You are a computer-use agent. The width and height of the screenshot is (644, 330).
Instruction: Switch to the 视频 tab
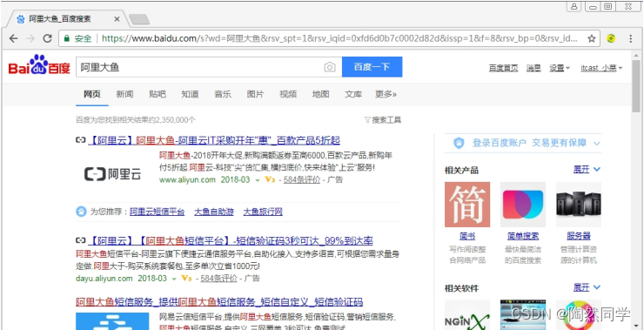point(288,94)
